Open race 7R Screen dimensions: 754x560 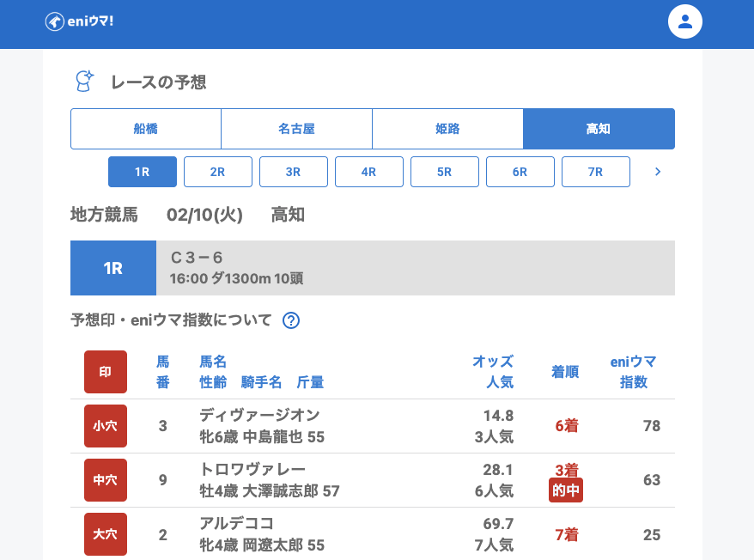coord(596,172)
